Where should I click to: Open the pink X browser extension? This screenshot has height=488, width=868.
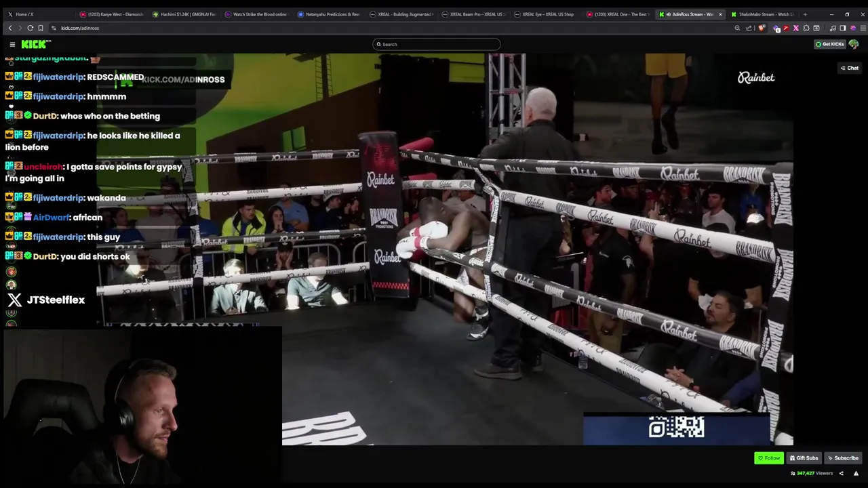795,28
